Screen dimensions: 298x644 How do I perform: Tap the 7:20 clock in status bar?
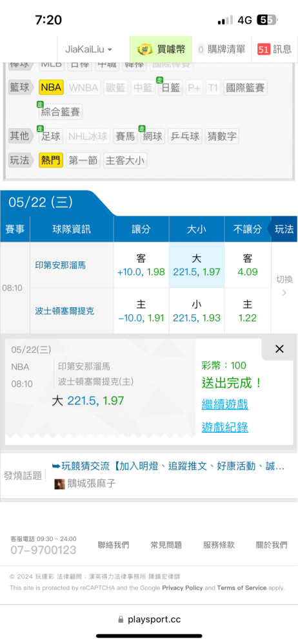pyautogui.click(x=48, y=20)
